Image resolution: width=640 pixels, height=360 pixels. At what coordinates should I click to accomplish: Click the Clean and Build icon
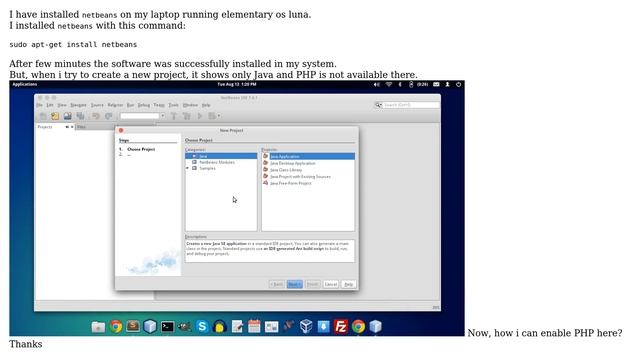point(187,116)
